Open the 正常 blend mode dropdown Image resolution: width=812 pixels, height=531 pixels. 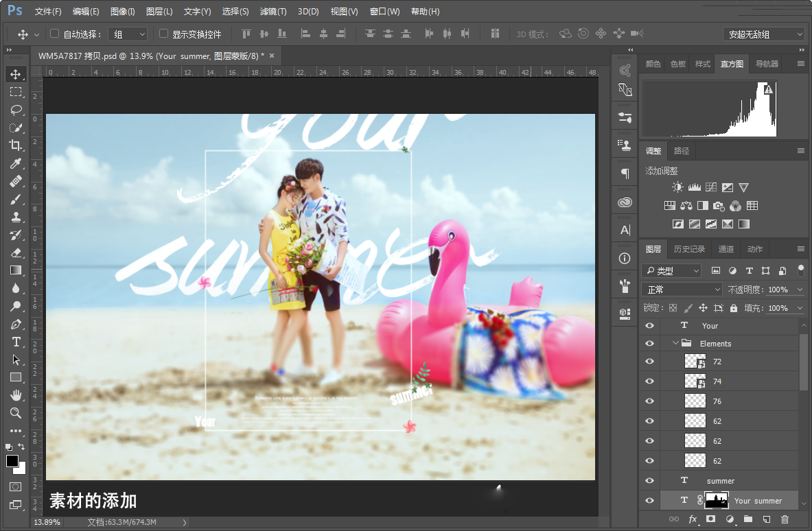[x=682, y=290]
